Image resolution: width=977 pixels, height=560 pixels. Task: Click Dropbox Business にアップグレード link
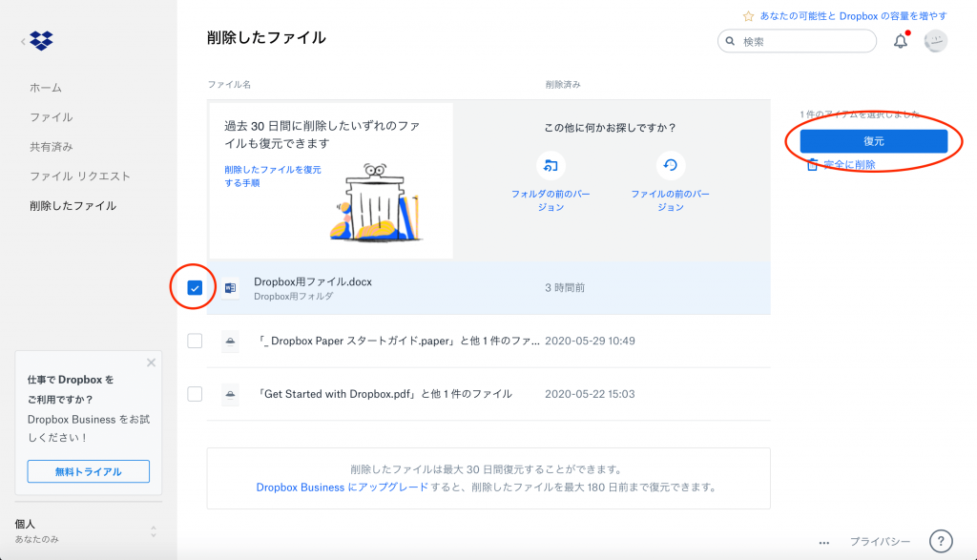tap(343, 487)
